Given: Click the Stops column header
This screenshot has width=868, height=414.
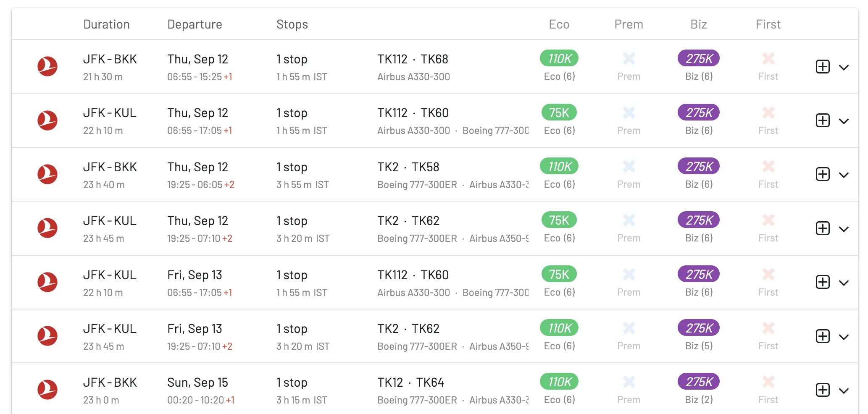Looking at the screenshot, I should (x=292, y=24).
